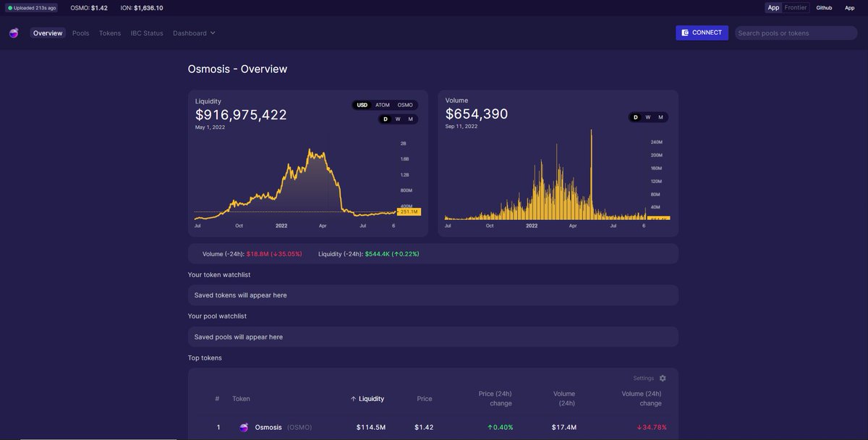
Task: Open the App link at top right
Action: 850,7
